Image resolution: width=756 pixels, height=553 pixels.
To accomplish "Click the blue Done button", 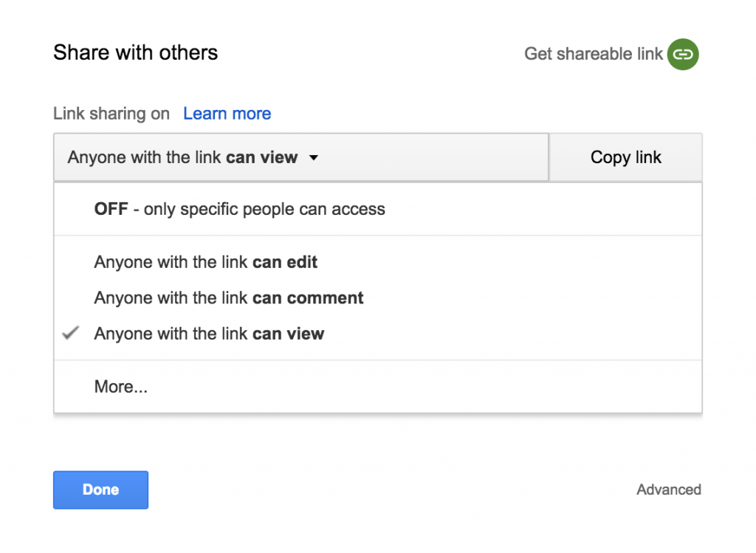I will pyautogui.click(x=100, y=490).
